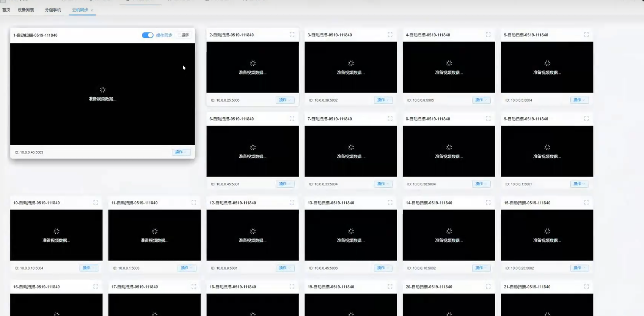This screenshot has height=316, width=644.
Task: Expand 操作 menu for device 8
Action: pyautogui.click(x=481, y=184)
